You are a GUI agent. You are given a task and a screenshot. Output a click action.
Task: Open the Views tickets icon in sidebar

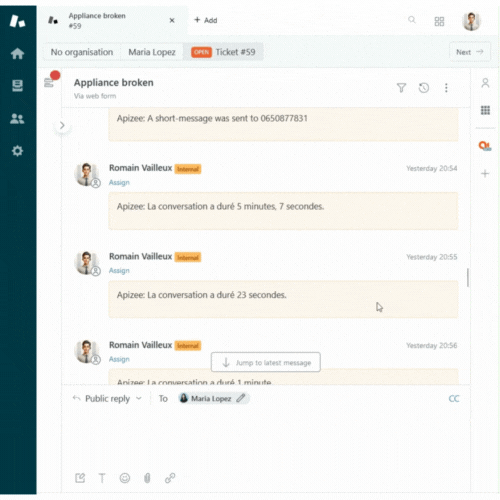click(17, 86)
